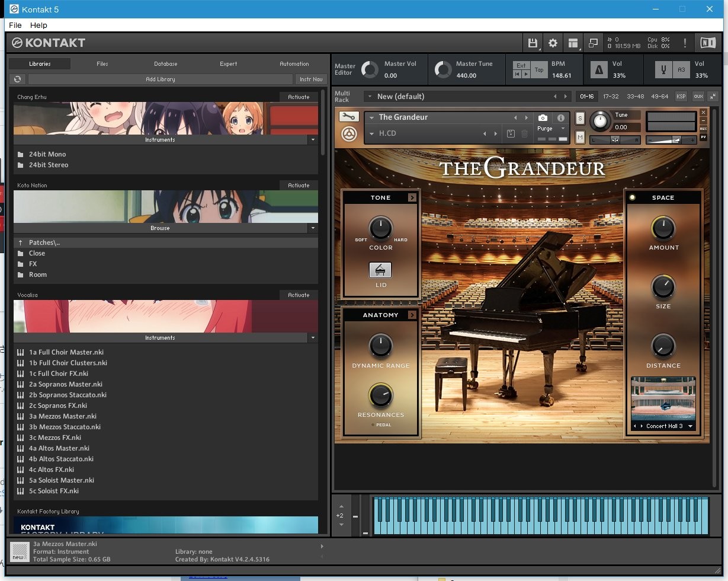Toggle the instrument AUX button
The image size is (728, 581).
tap(703, 129)
